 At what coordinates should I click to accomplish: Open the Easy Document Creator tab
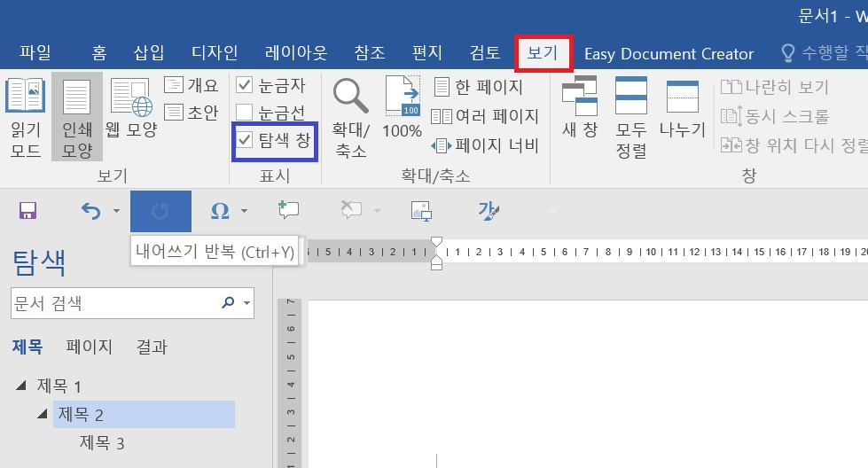(669, 54)
